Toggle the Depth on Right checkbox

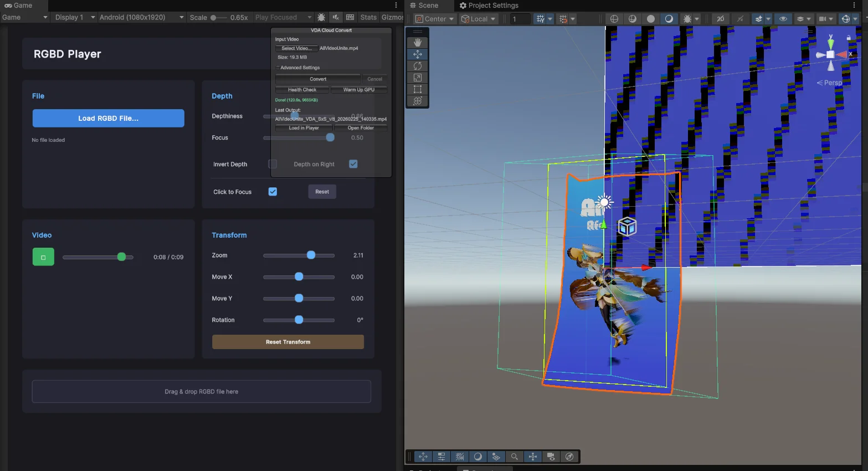point(353,164)
